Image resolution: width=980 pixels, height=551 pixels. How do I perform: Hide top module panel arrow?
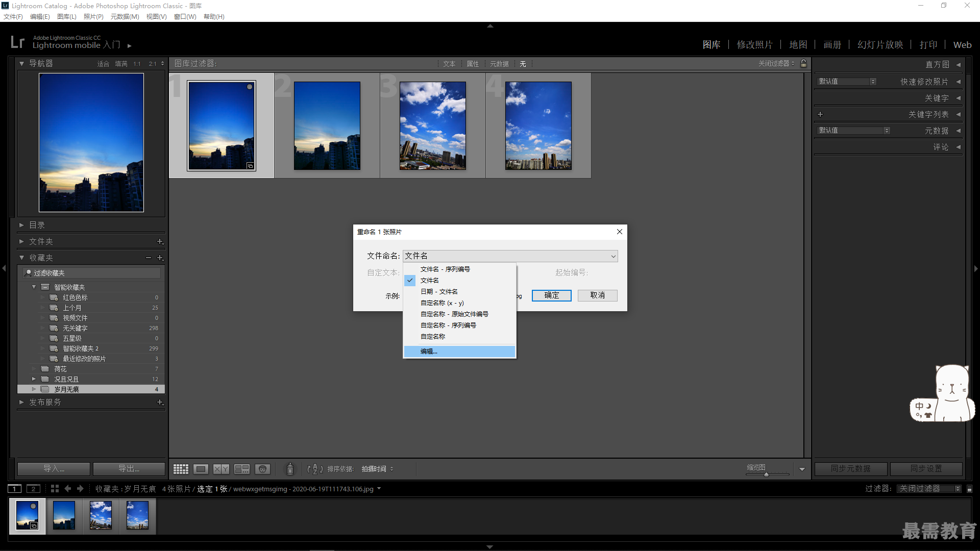point(490,26)
